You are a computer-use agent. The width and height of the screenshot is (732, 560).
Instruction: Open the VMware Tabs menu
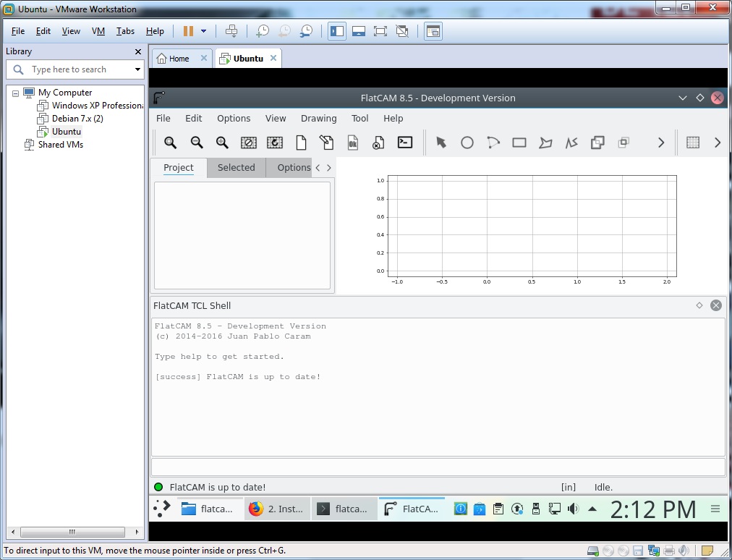(x=125, y=31)
